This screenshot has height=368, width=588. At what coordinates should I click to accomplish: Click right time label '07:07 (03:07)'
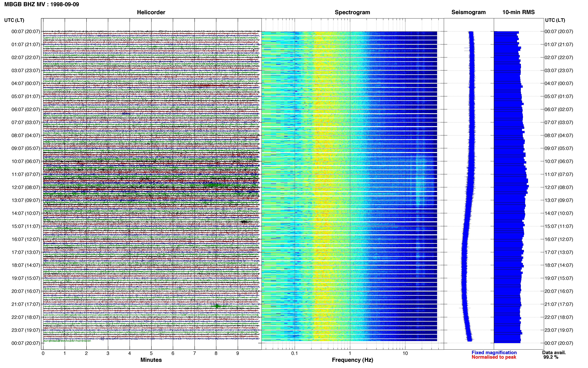click(x=559, y=122)
